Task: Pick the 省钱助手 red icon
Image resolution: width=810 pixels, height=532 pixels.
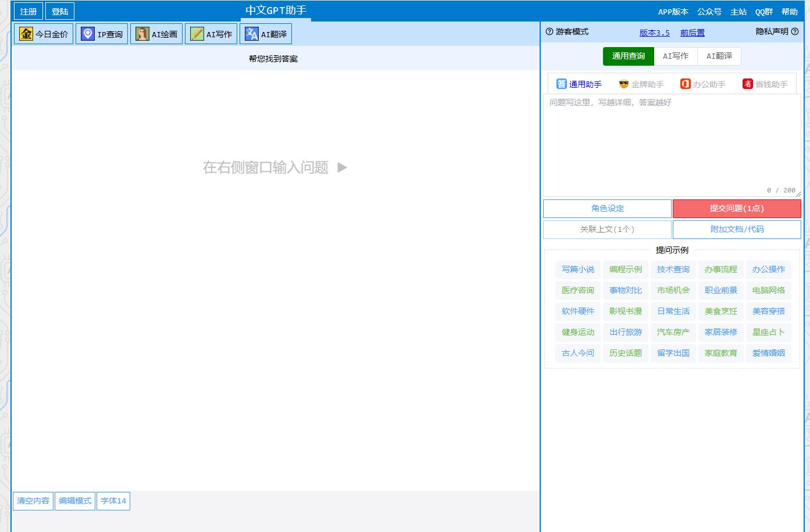Action: pyautogui.click(x=748, y=84)
